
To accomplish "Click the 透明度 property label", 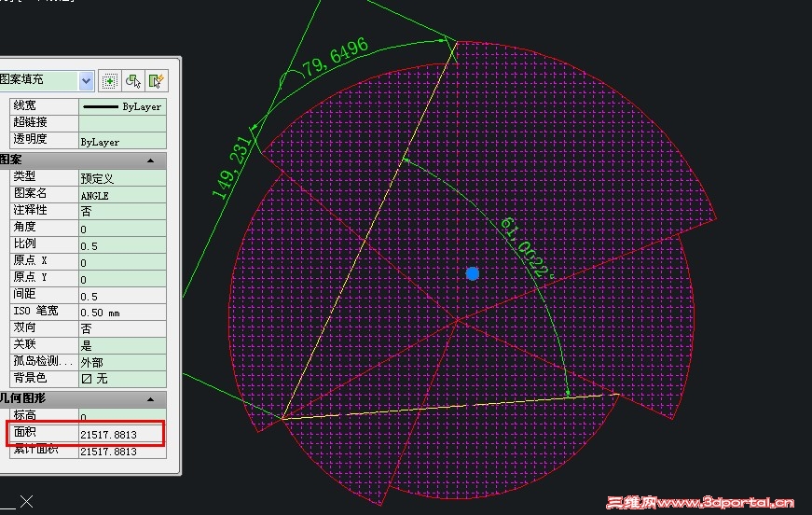I will click(30, 139).
